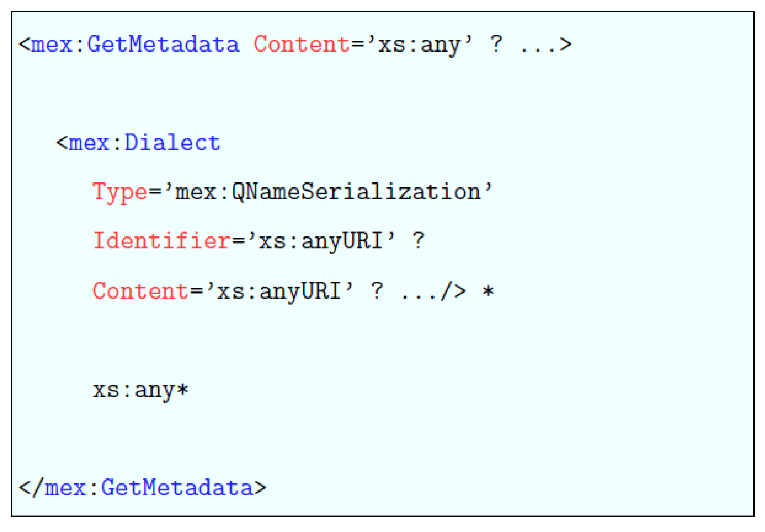Screen dimensions: 765x532
Task: Click the question mark after 'xs:any'
Action: pyautogui.click(x=496, y=45)
